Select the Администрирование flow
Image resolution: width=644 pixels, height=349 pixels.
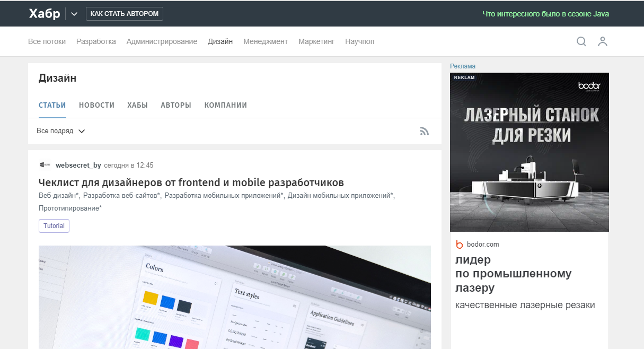pyautogui.click(x=162, y=41)
